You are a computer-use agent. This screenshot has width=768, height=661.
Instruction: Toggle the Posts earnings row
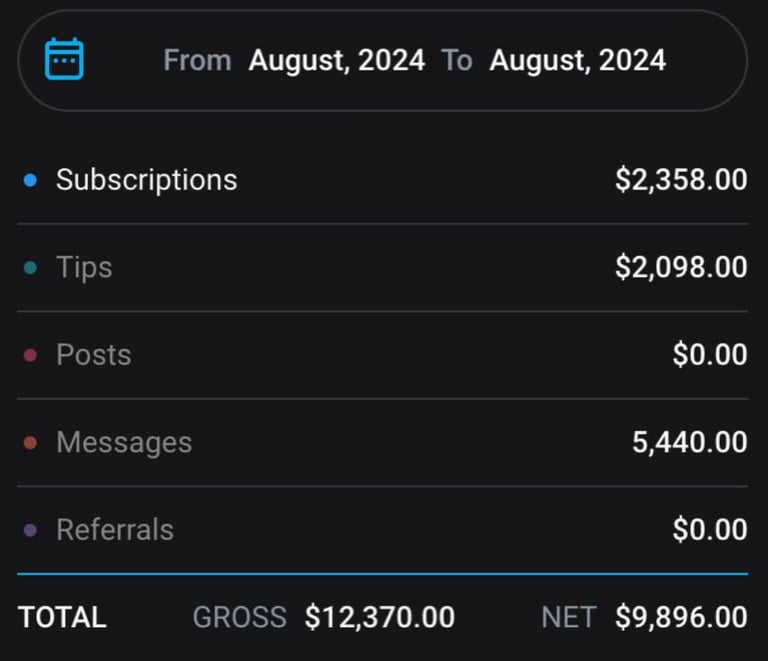click(x=383, y=355)
